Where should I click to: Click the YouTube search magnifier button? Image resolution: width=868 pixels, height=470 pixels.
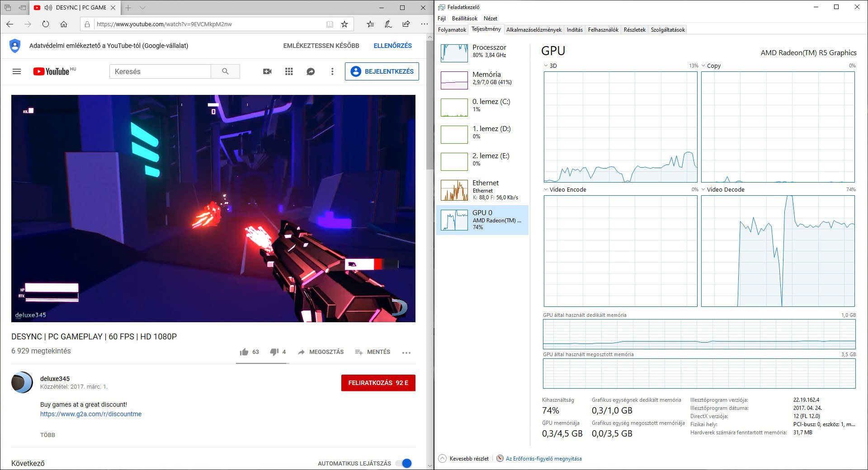(225, 71)
